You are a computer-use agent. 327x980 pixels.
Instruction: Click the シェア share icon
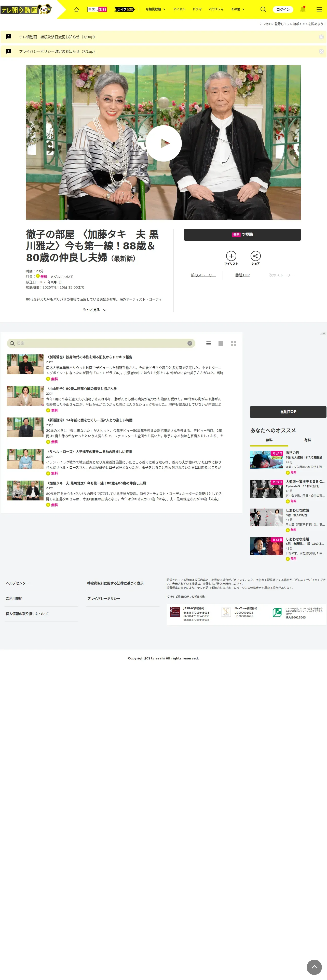click(255, 258)
